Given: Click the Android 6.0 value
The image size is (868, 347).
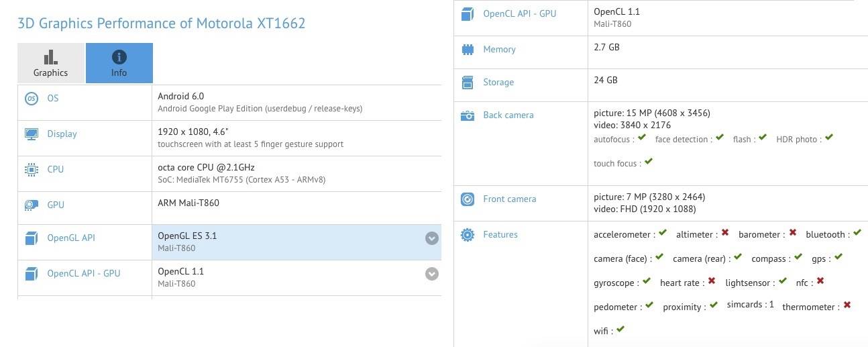Looking at the screenshot, I should (x=180, y=96).
